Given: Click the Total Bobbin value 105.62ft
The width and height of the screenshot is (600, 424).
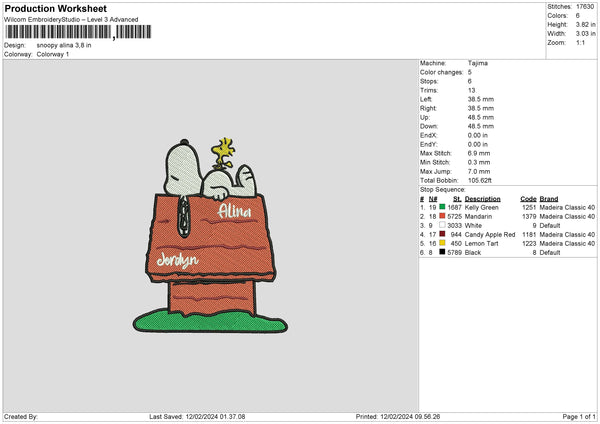Looking at the screenshot, I should pyautogui.click(x=479, y=180).
